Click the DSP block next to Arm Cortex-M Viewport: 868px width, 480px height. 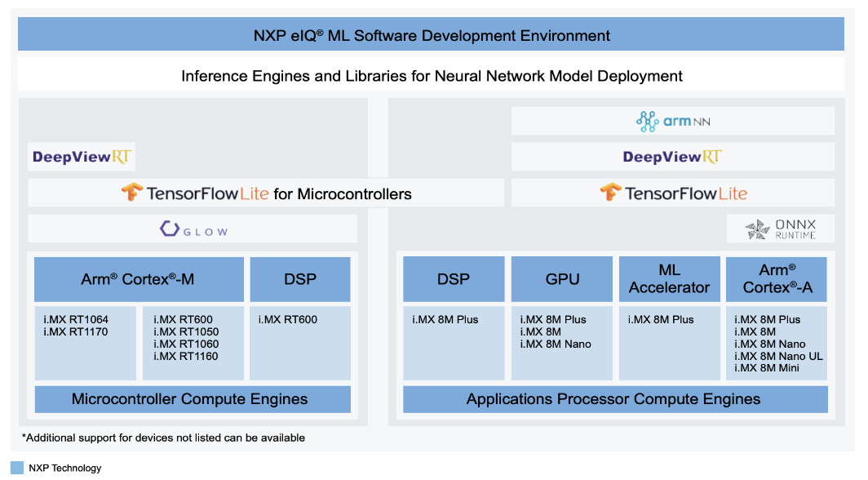tap(299, 279)
